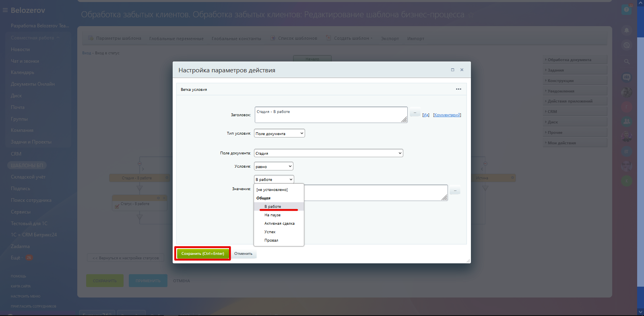644x316 pixels.
Task: Click Отменить in the dialog
Action: tap(244, 254)
